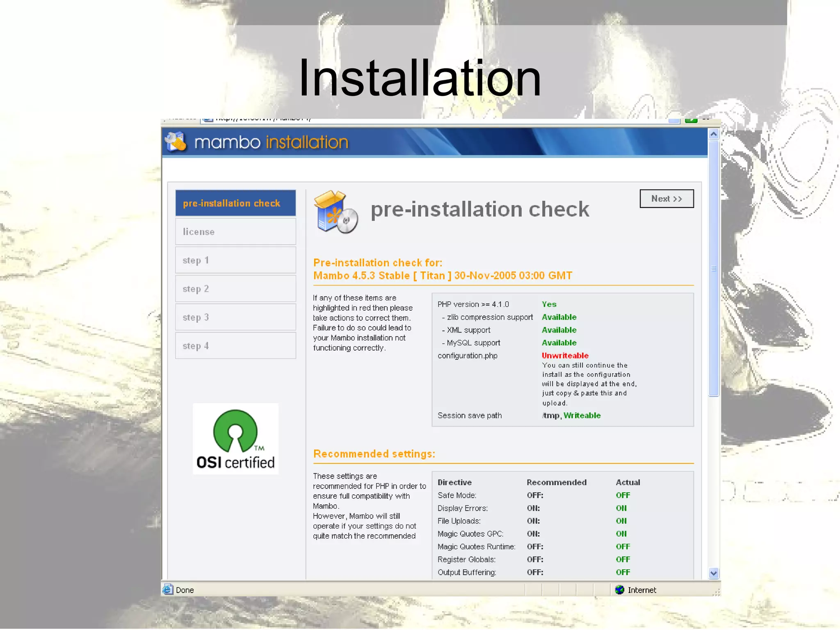Click the File Uploads directive label
This screenshot has width=840, height=630.
click(459, 521)
